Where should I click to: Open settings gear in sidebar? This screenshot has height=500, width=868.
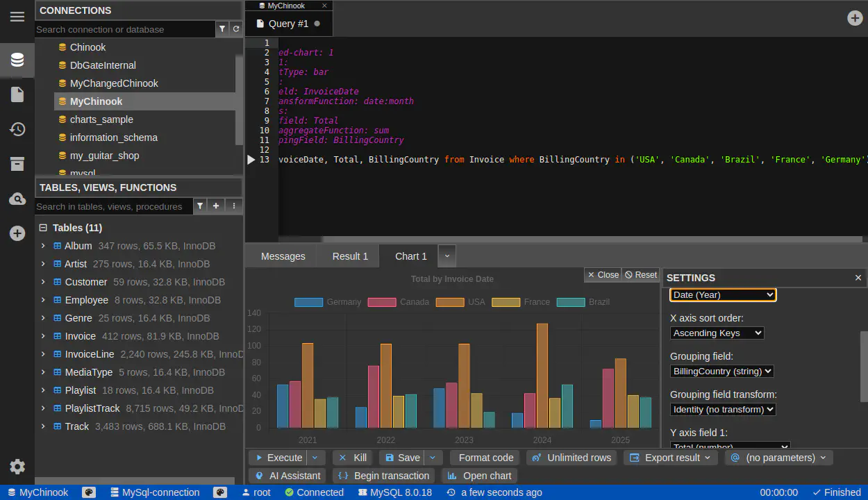pyautogui.click(x=17, y=467)
